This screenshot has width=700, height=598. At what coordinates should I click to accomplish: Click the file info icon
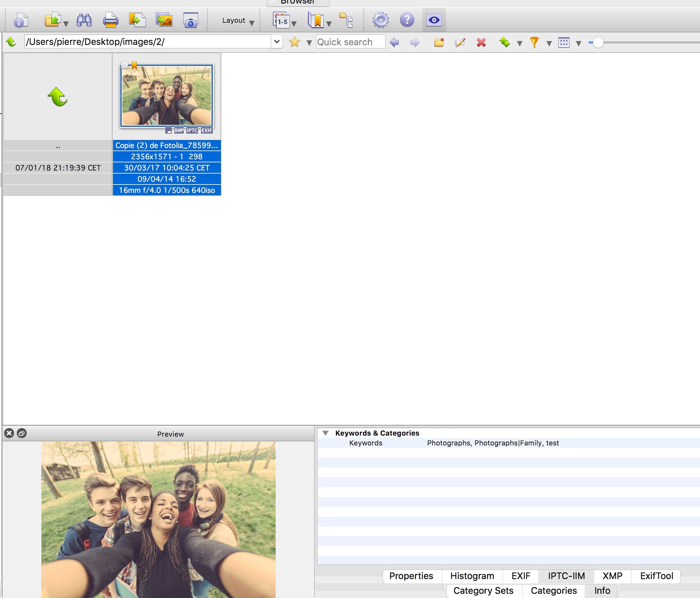point(21,20)
